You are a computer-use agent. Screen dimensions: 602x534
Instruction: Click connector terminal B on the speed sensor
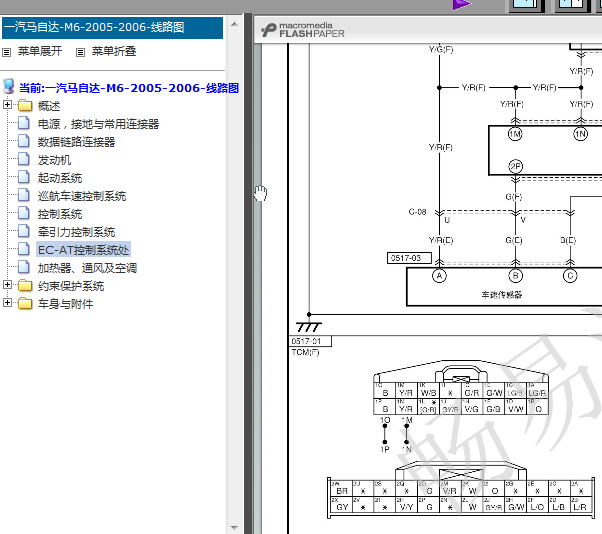click(x=516, y=276)
